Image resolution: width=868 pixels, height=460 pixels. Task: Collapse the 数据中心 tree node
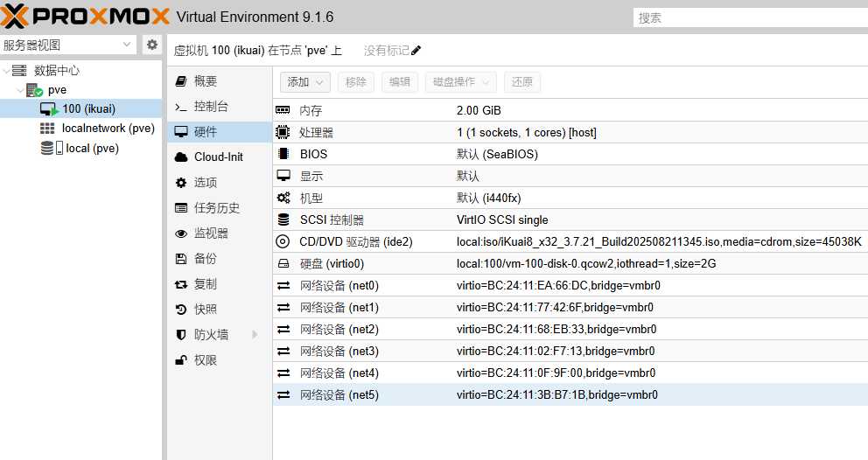pyautogui.click(x=6, y=71)
